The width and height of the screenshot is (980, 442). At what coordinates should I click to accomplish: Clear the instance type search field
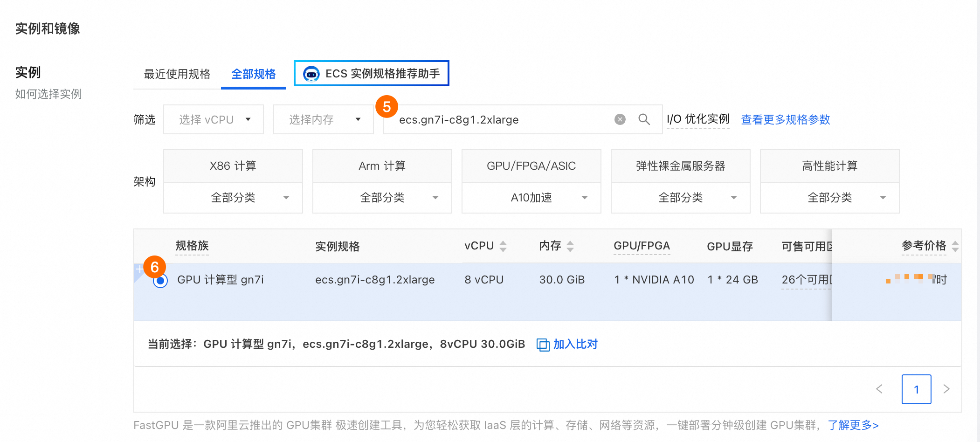click(620, 119)
